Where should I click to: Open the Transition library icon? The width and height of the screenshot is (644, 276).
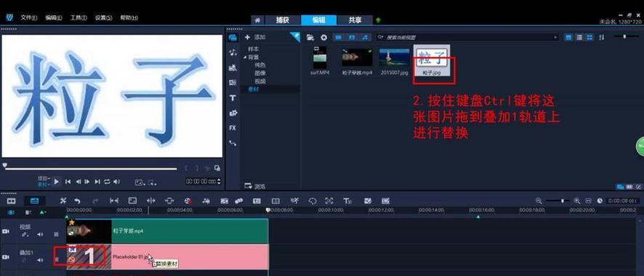pyautogui.click(x=233, y=83)
